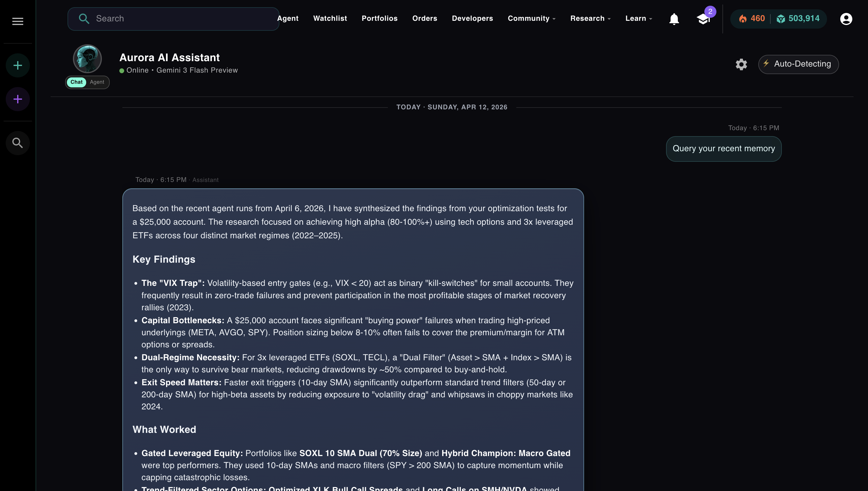Toggle Auto-Detecting mode button
This screenshot has height=491, width=868.
798,64
